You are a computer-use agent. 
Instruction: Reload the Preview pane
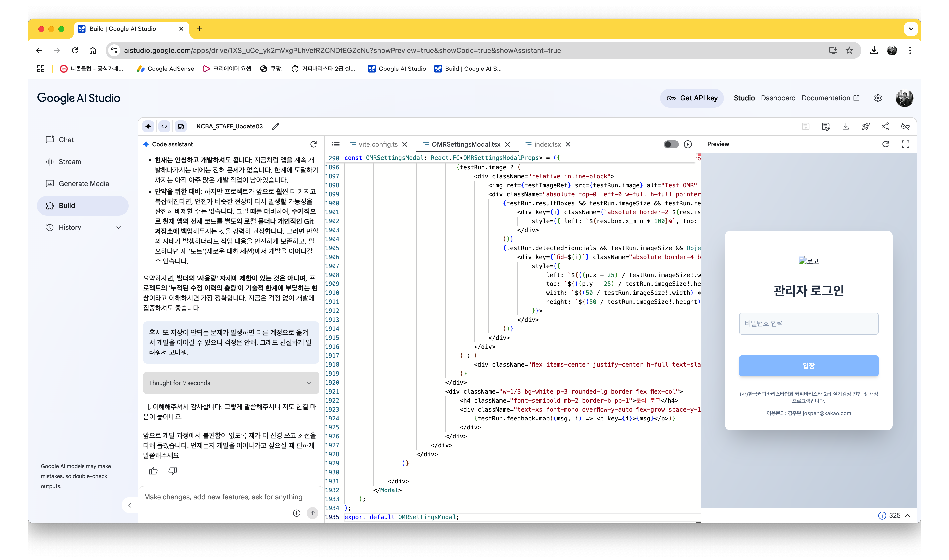pyautogui.click(x=886, y=144)
